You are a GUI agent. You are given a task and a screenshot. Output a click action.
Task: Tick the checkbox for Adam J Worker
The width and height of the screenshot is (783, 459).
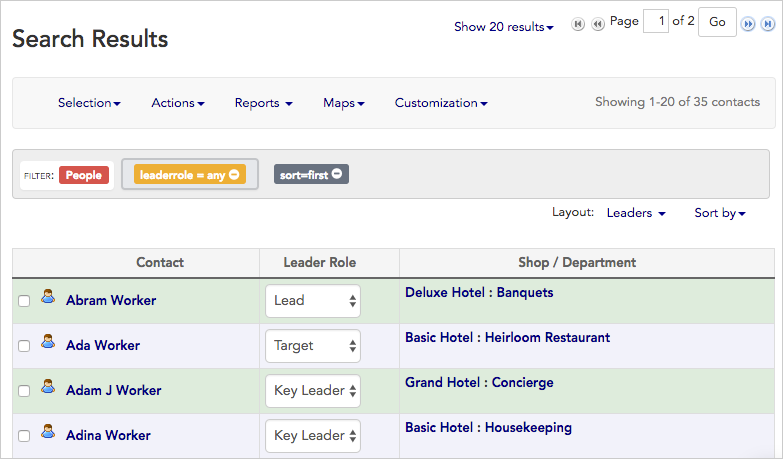[x=24, y=391]
